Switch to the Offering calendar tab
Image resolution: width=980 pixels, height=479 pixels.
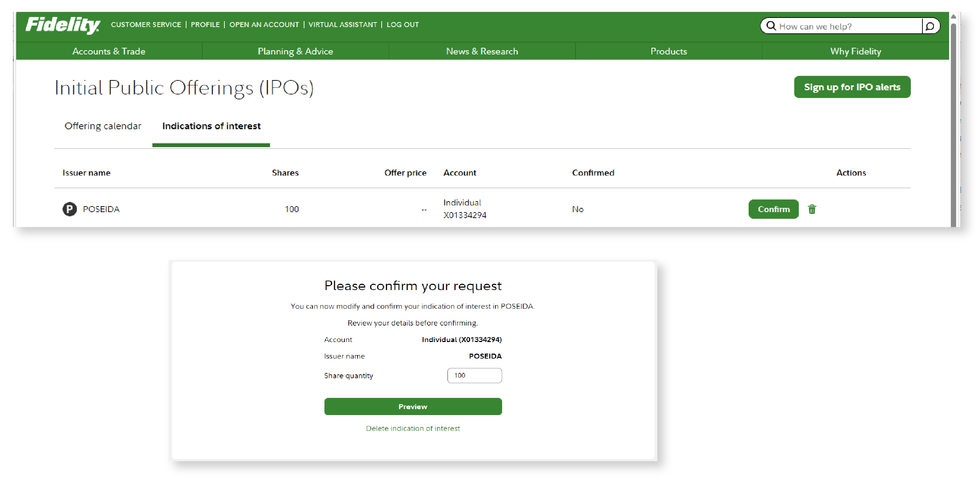(103, 126)
